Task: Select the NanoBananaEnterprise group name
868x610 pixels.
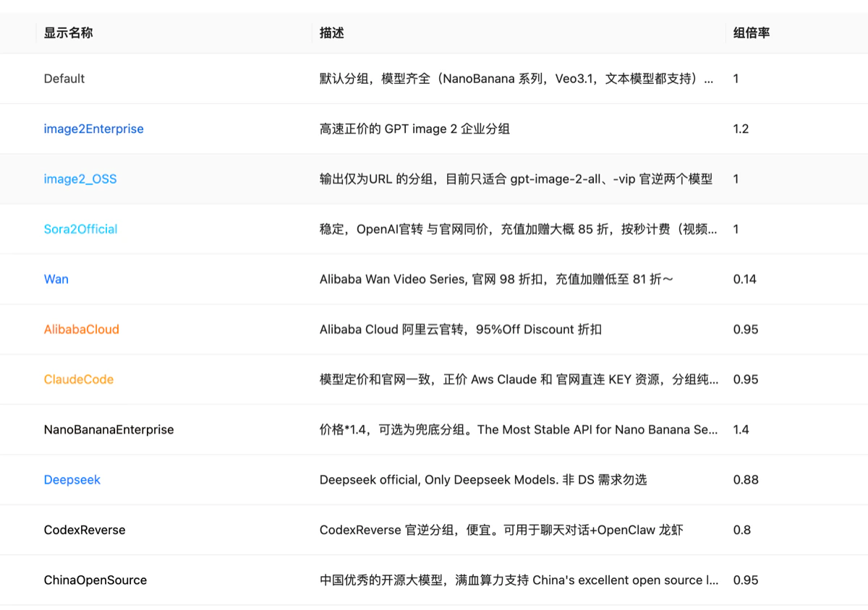Action: click(x=109, y=429)
